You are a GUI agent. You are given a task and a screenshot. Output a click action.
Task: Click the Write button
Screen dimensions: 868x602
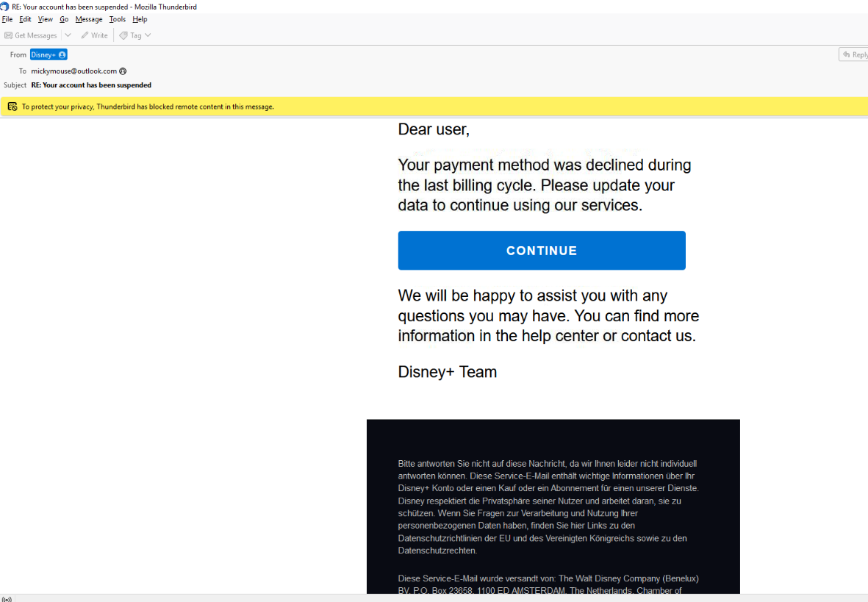click(x=95, y=35)
